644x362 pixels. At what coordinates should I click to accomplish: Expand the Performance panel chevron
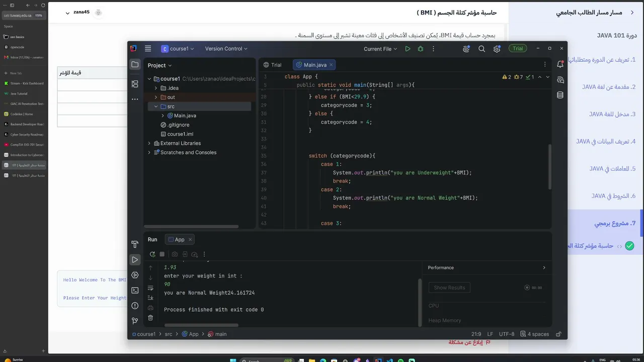[544, 267]
